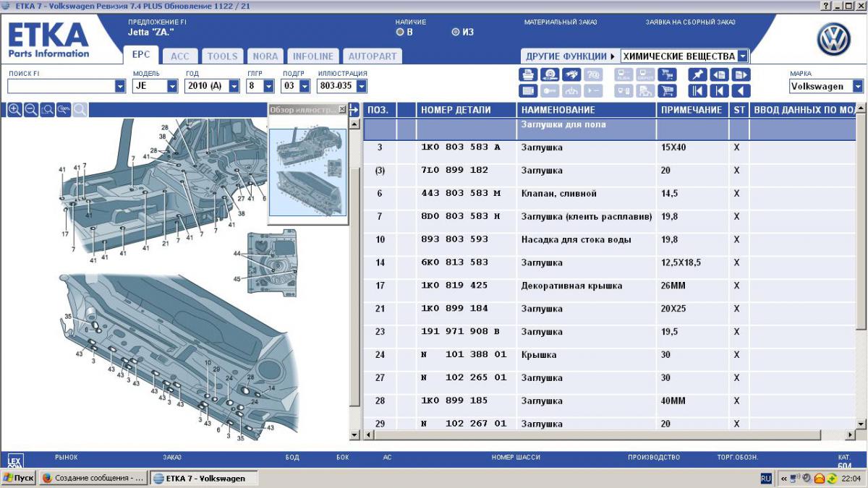The width and height of the screenshot is (868, 488).
Task: Select the 'Клапан, сливной' row
Action: click(609, 194)
